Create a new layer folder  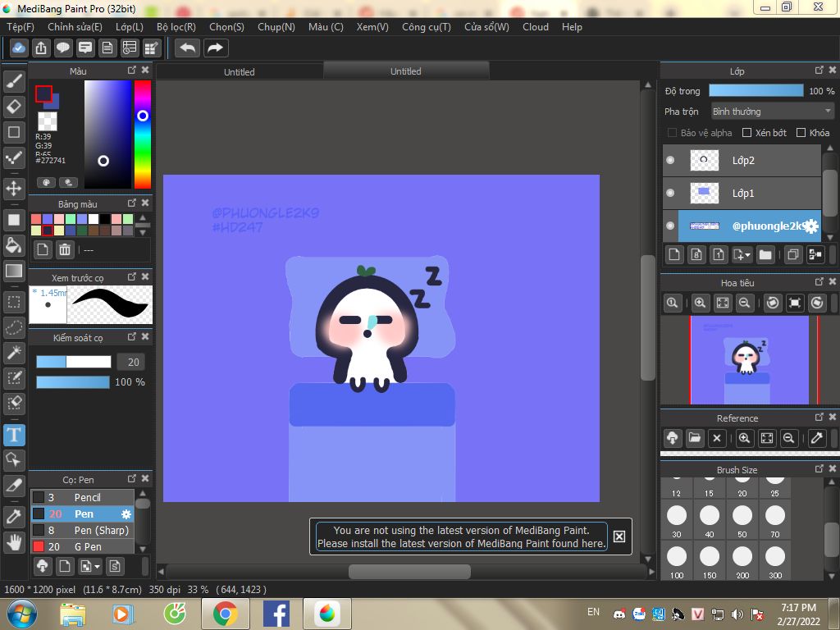765,254
